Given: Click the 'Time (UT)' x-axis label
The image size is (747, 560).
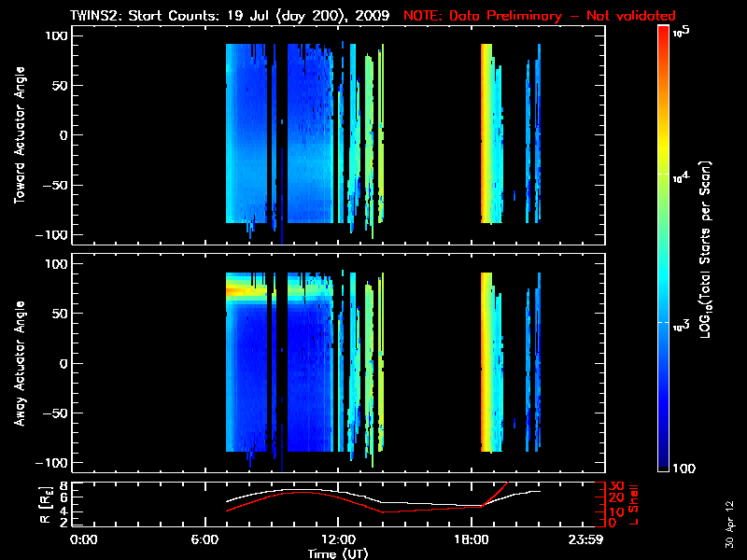Looking at the screenshot, I should 342,553.
